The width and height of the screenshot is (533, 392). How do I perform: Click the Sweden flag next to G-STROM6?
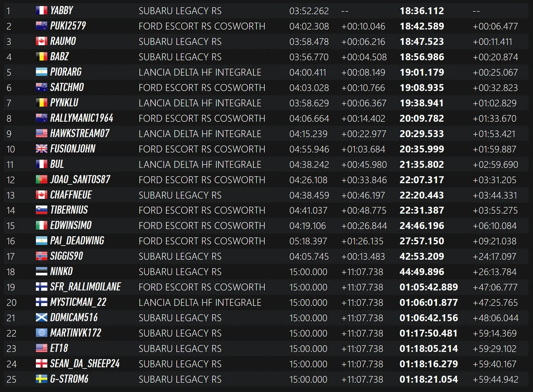[x=41, y=379]
